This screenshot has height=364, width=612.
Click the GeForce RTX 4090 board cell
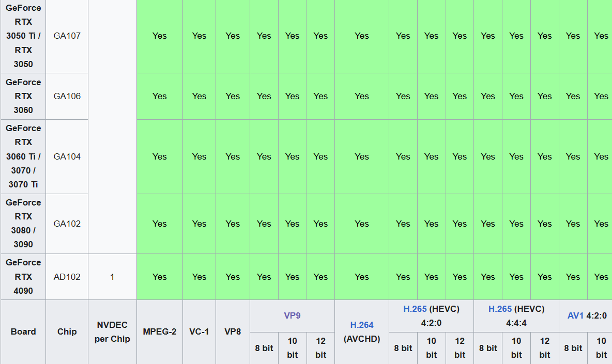pyautogui.click(x=23, y=277)
